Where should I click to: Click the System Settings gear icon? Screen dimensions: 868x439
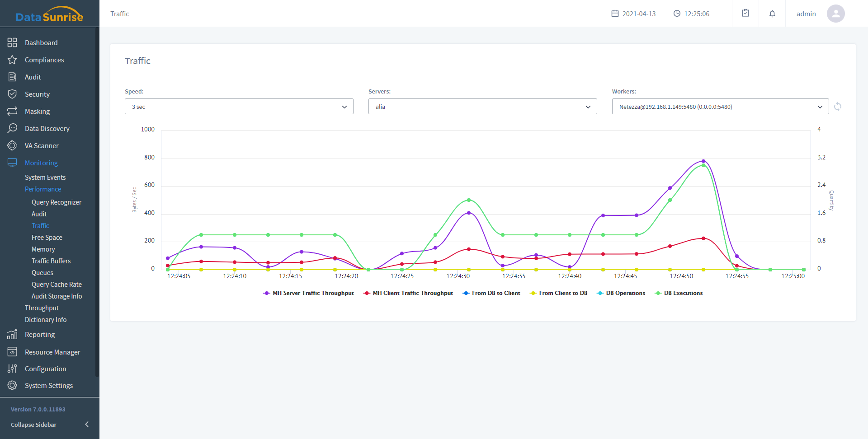[12, 385]
